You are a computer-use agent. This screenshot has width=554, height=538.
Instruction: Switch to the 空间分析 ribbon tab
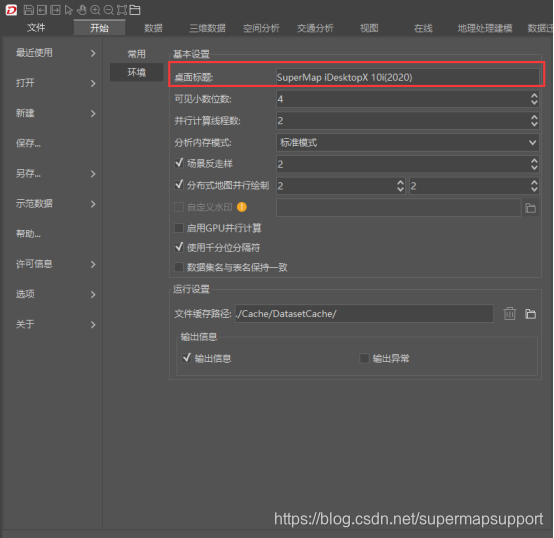261,28
